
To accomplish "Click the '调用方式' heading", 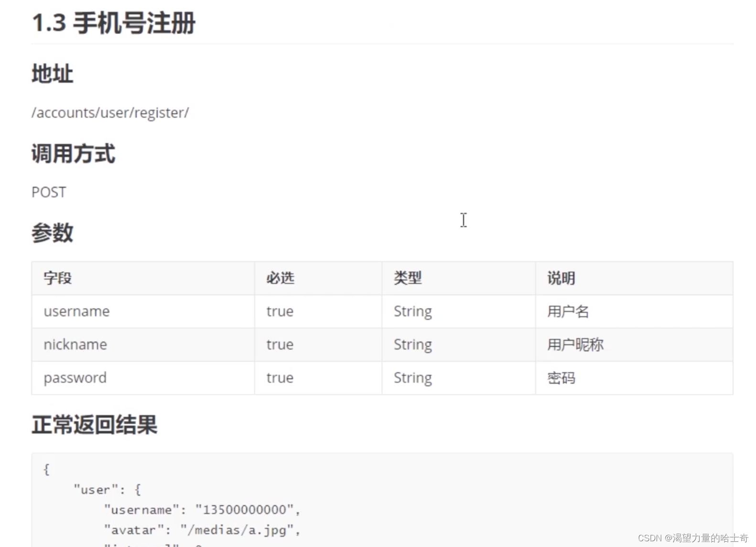I will pos(73,154).
